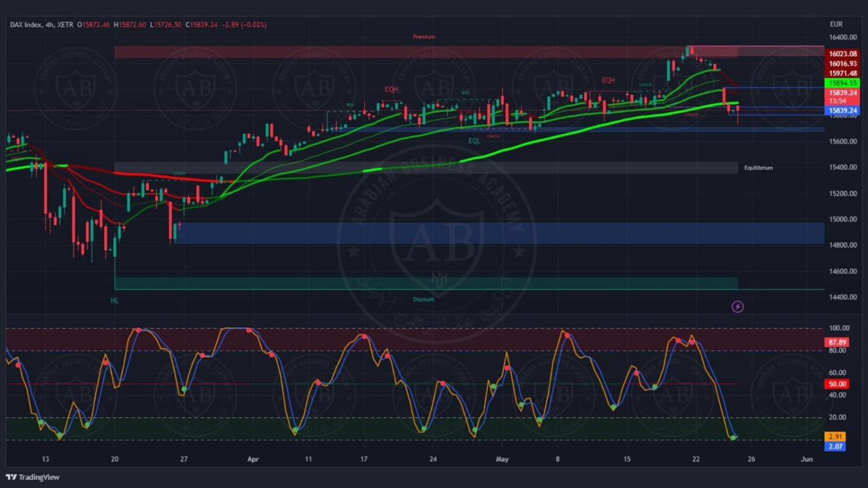Screen dimensions: 868x488
Task: Click the 15600.00 price axis label
Action: coord(843,142)
